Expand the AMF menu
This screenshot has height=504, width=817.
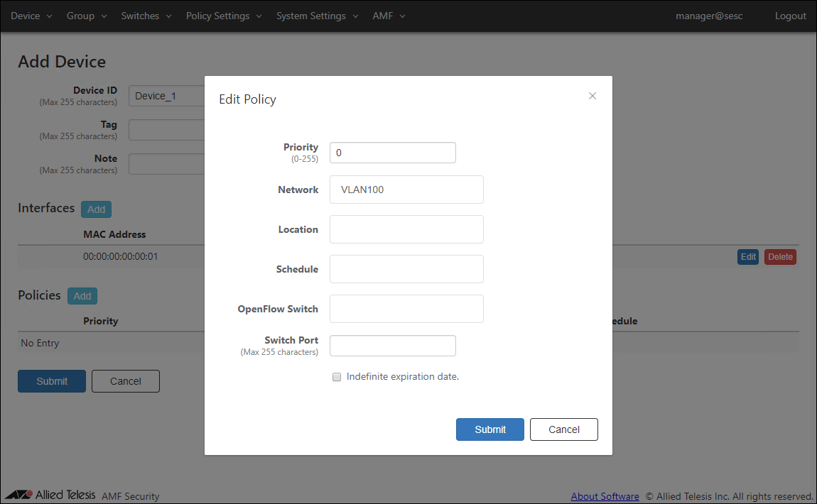click(389, 16)
